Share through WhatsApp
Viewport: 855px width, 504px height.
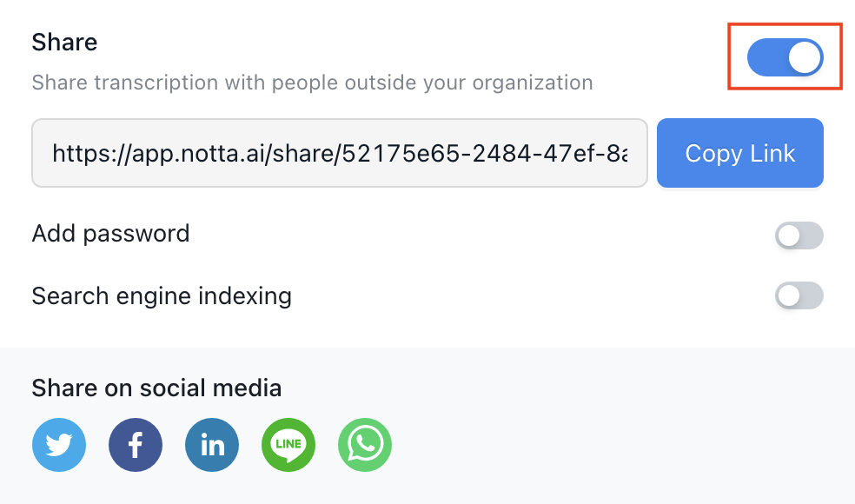point(365,445)
